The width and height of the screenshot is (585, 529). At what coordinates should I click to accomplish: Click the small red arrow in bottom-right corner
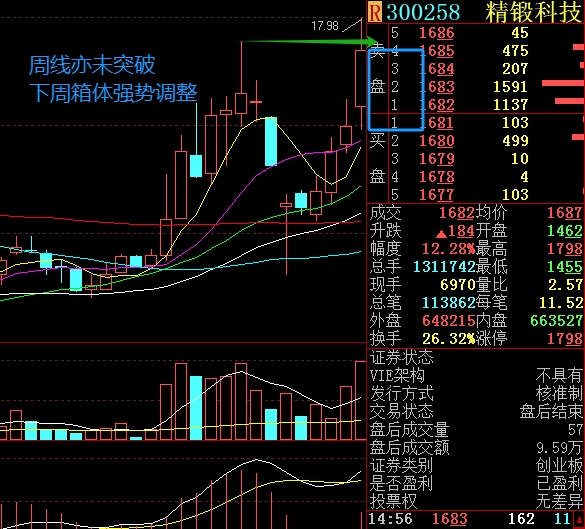[x=579, y=520]
